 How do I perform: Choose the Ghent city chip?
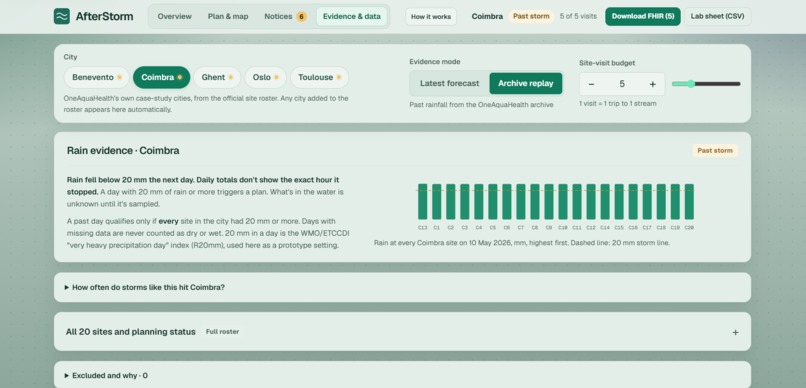point(217,78)
